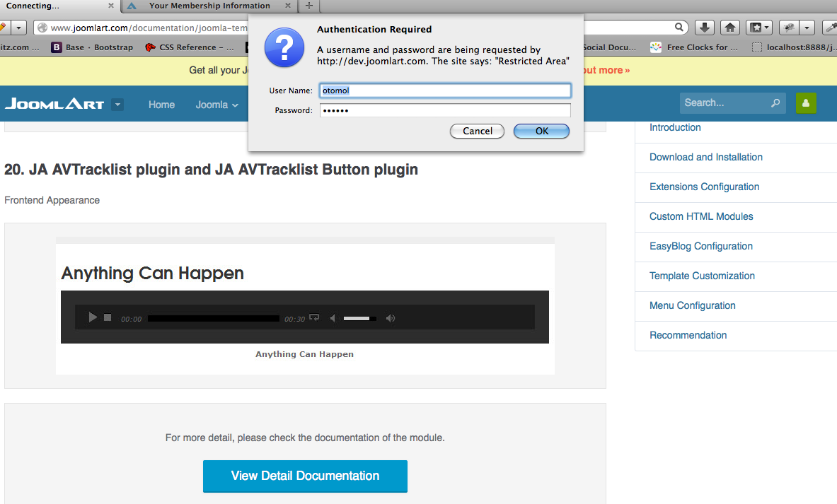Open Firebug using the bug icon
837x504 pixels.
pyautogui.click(x=789, y=26)
